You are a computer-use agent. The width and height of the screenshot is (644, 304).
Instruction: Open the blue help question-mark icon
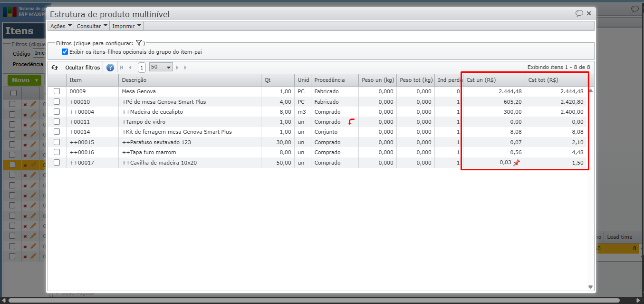[110, 68]
